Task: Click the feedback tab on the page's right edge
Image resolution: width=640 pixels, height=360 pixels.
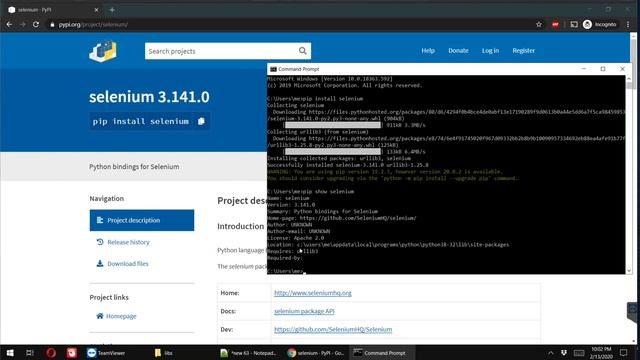Action: [632, 311]
